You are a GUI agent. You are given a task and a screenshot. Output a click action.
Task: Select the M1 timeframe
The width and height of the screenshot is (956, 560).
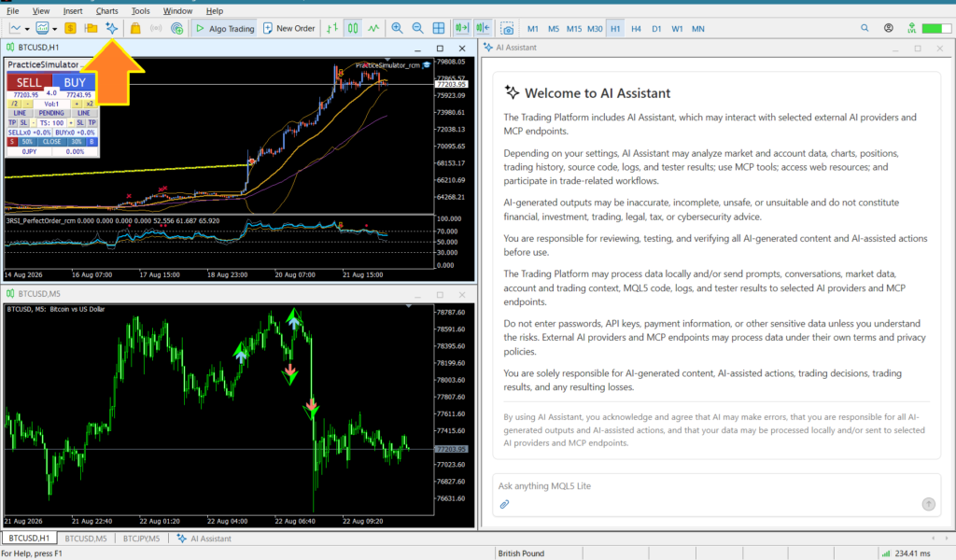(533, 29)
